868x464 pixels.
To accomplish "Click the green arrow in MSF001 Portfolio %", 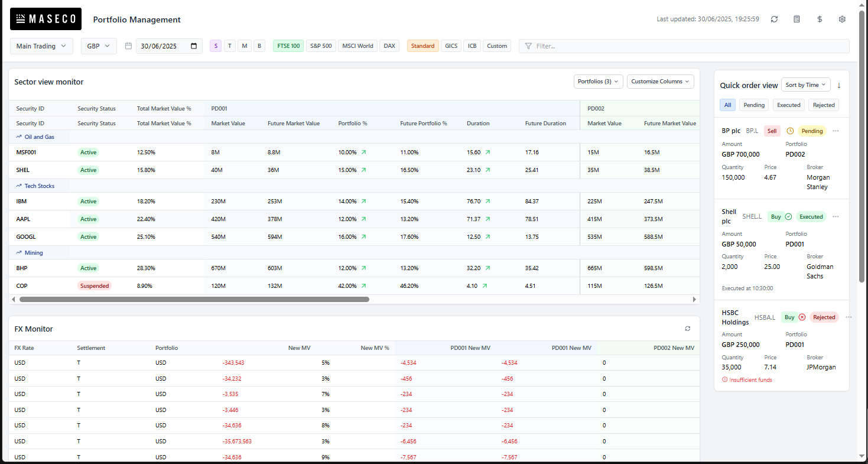I will (x=363, y=152).
